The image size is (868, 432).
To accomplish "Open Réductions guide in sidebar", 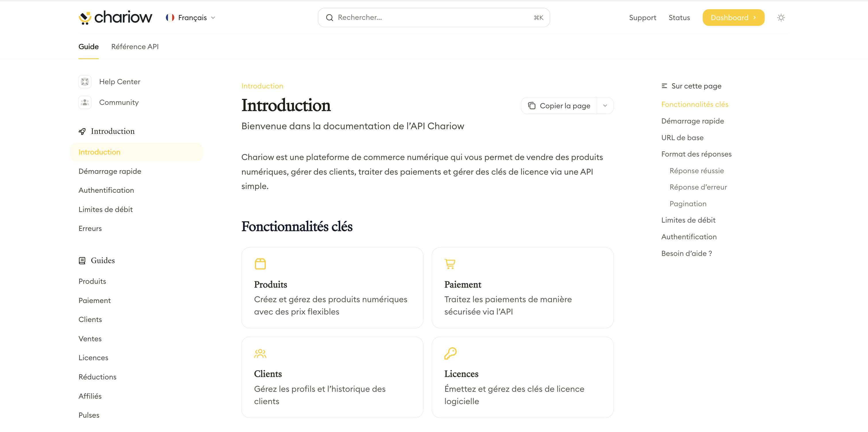I will 97,377.
